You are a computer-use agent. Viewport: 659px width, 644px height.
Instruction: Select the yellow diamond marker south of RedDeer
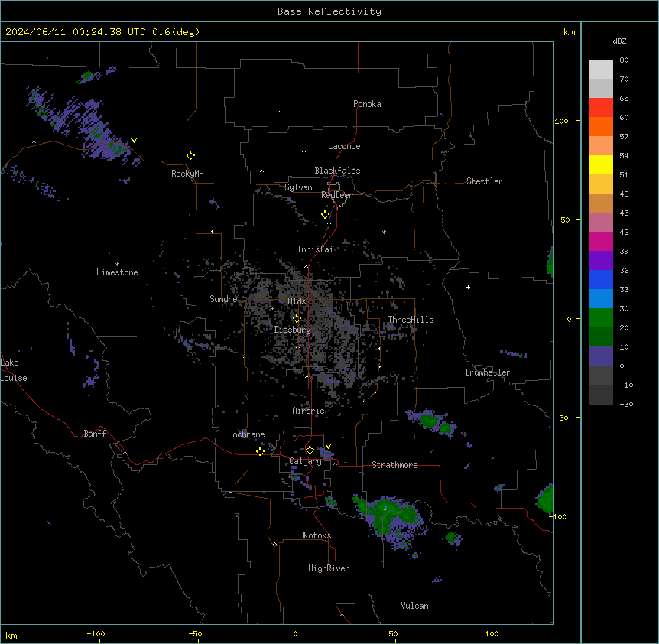[326, 215]
